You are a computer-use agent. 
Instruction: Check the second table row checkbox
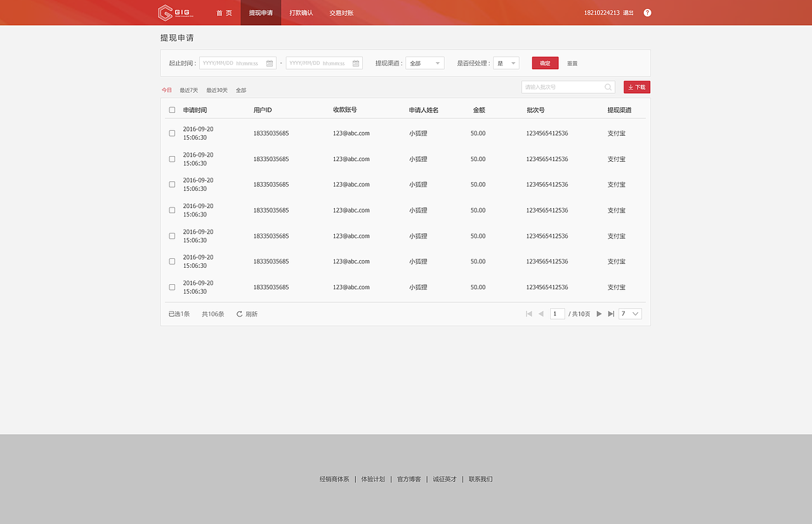point(172,159)
